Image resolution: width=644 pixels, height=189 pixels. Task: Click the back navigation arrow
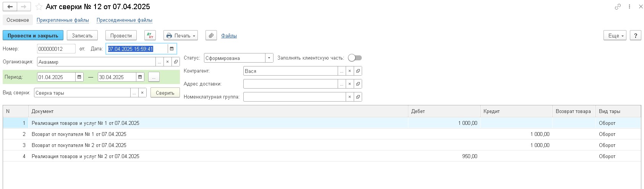[10, 7]
